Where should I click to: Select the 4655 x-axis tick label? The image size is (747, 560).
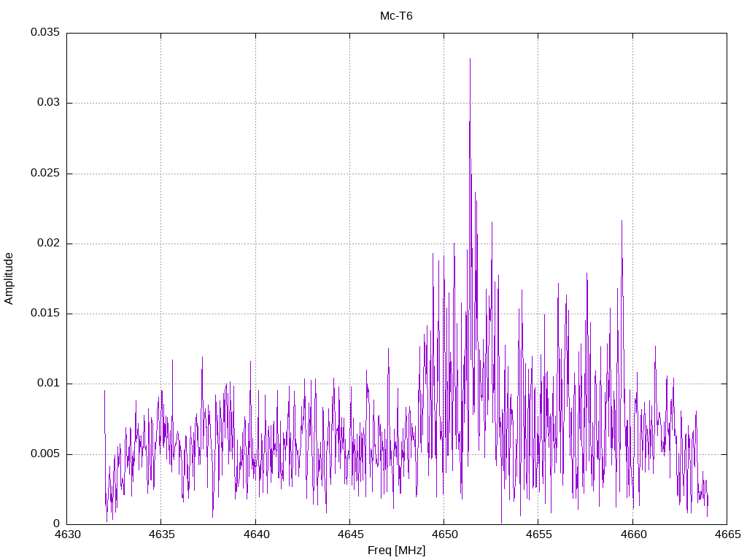point(538,534)
